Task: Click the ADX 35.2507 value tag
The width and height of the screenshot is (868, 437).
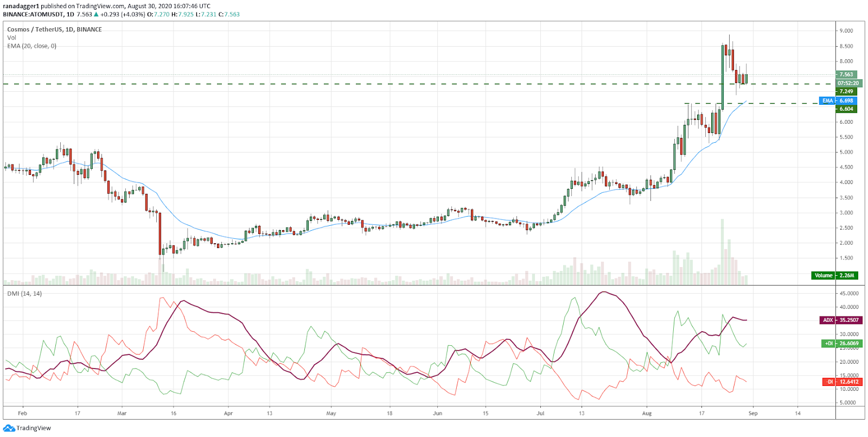Action: point(840,320)
